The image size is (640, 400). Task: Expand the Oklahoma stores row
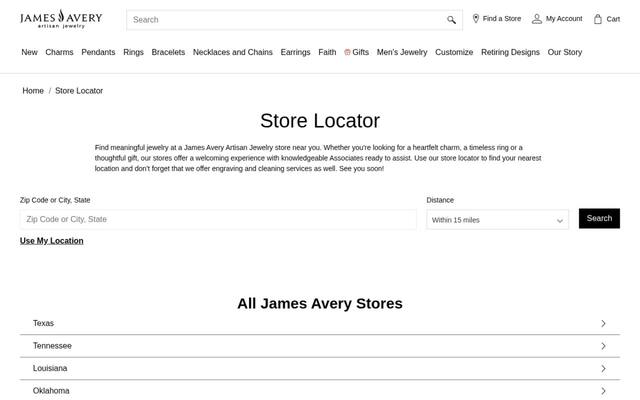point(320,391)
